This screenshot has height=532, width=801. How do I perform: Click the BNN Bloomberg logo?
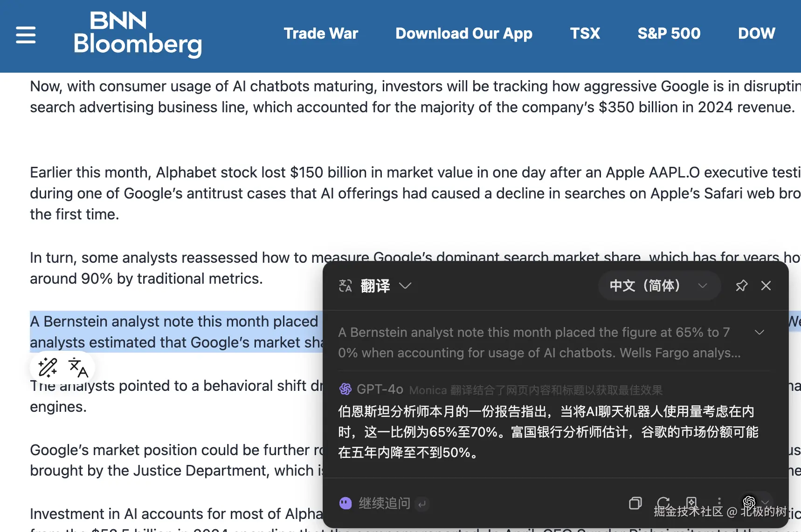(138, 35)
